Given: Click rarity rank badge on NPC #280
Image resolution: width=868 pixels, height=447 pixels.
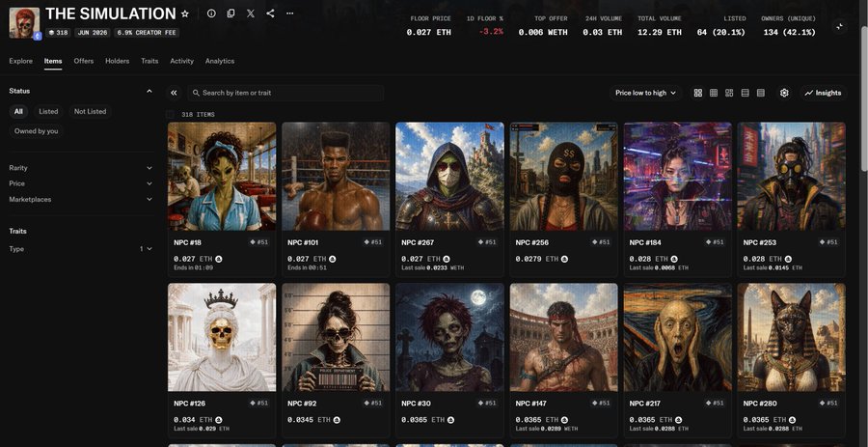Looking at the screenshot, I should pos(829,404).
